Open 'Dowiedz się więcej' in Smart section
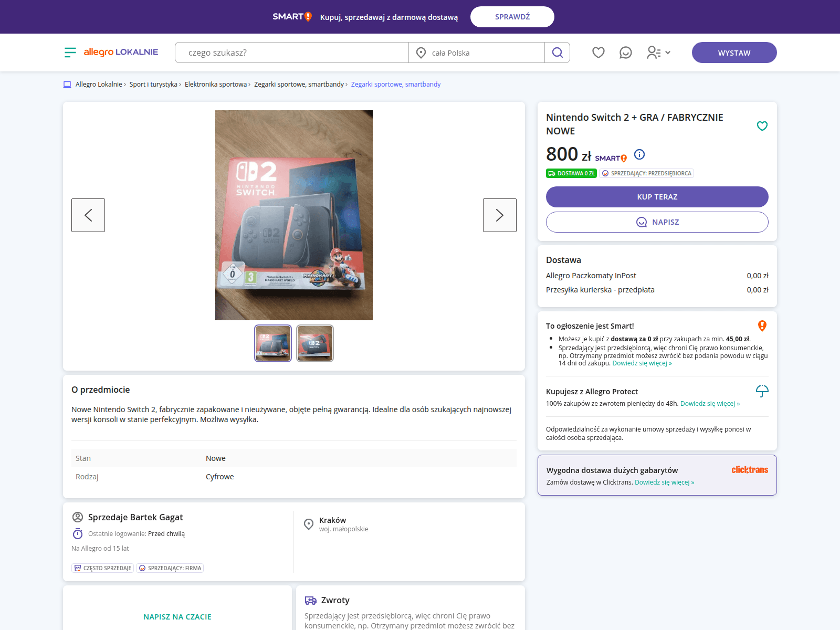 tap(642, 363)
